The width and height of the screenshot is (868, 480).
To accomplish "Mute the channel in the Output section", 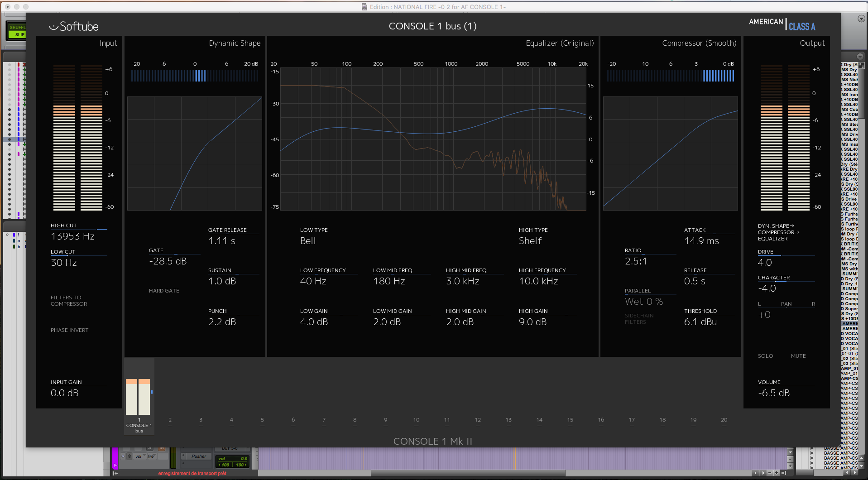I will coord(798,356).
